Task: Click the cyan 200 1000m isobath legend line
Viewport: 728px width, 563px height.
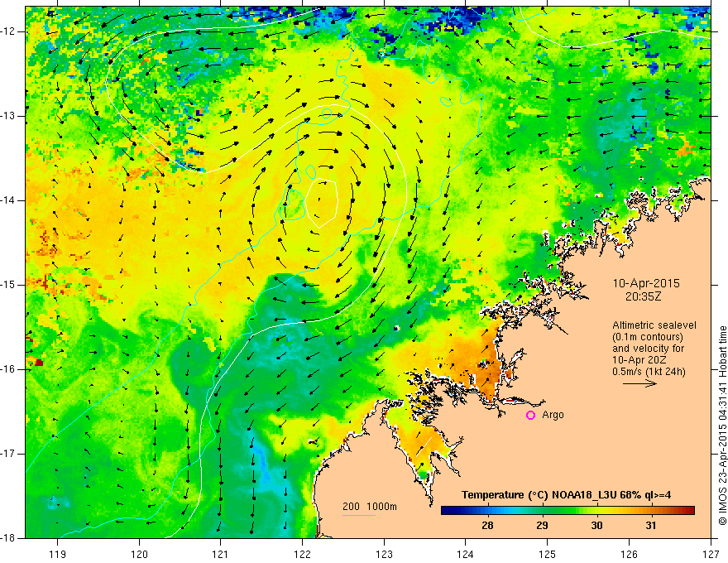Action: (359, 515)
